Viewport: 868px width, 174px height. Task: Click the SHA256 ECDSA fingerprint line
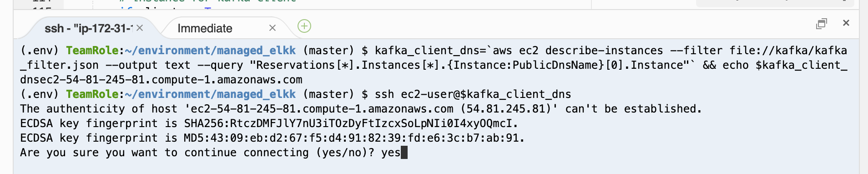(x=269, y=123)
